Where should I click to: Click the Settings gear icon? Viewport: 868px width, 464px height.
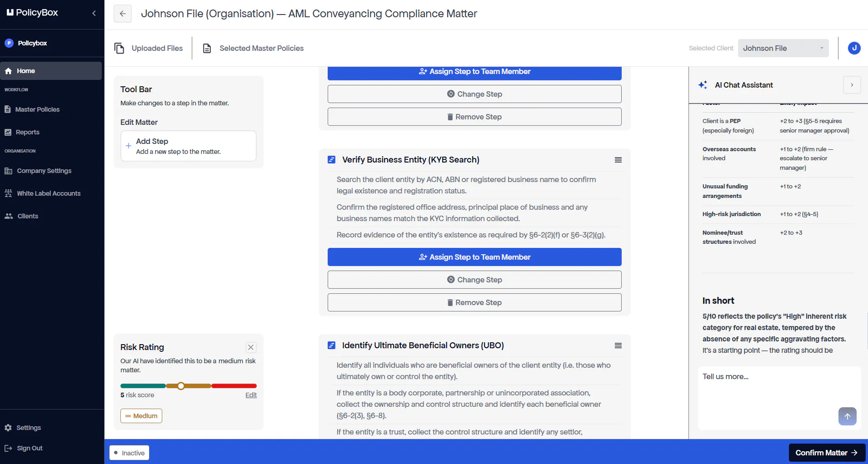8,428
